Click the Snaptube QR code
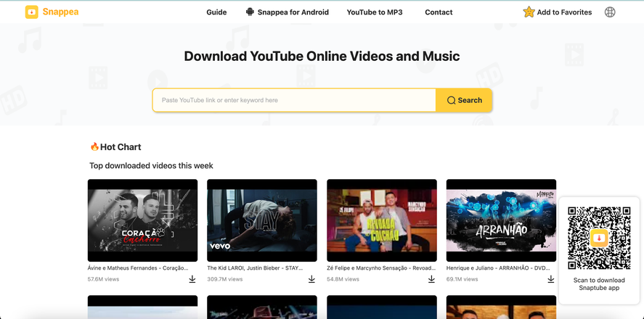This screenshot has width=644, height=319. point(599,239)
